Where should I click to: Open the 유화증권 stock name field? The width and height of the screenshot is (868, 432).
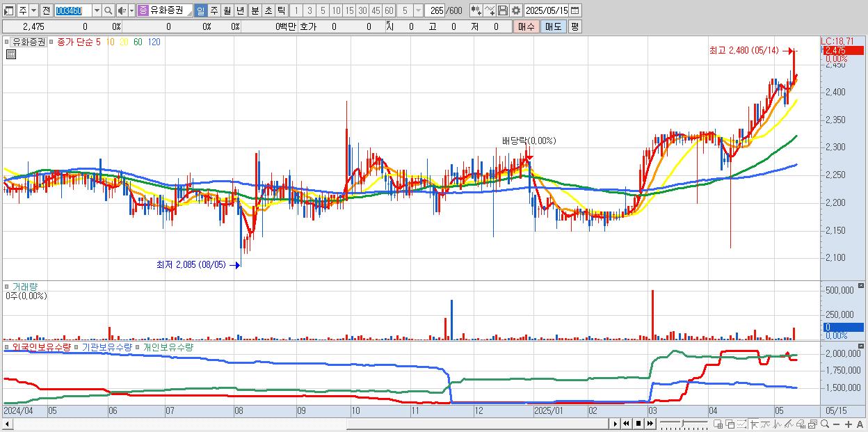[x=170, y=10]
